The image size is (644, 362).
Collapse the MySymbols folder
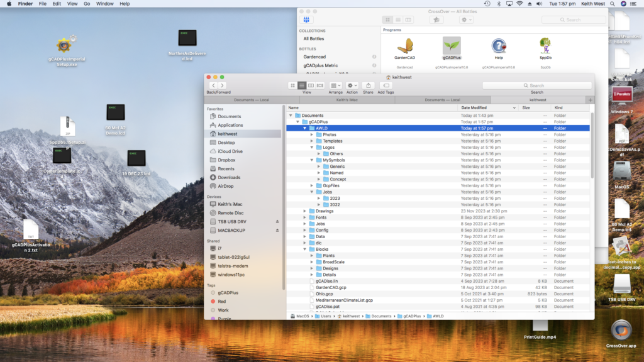[x=312, y=160]
